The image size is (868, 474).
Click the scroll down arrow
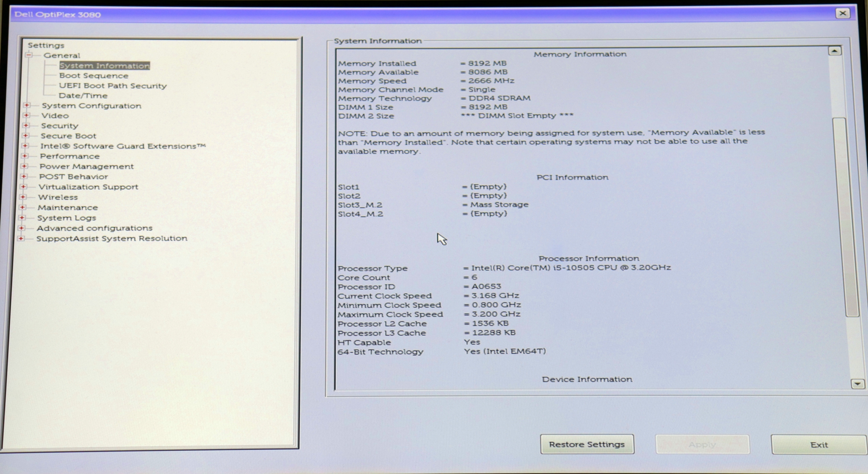[857, 384]
